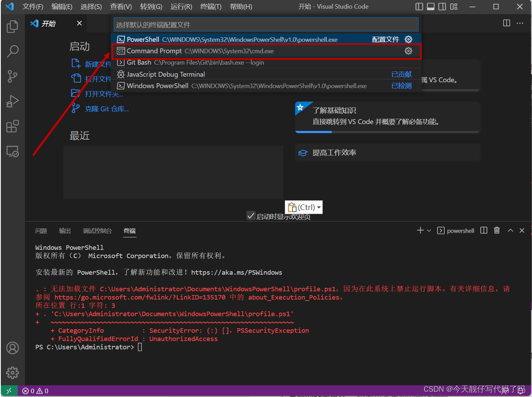
Task: Open the 帮助(H) menu
Action: (241, 6)
